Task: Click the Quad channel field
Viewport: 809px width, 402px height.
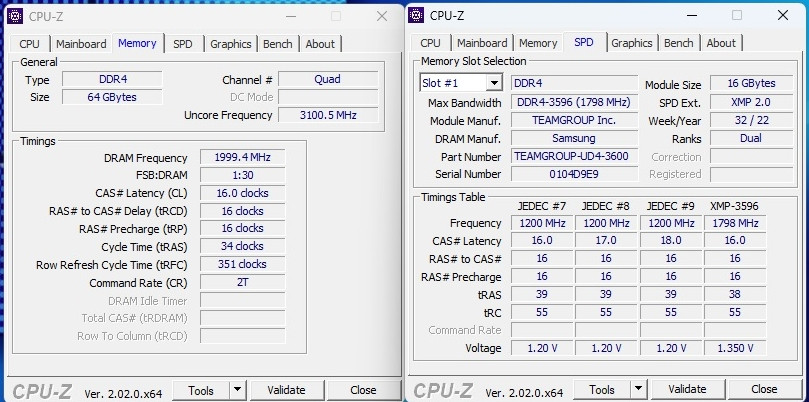Action: click(x=328, y=79)
